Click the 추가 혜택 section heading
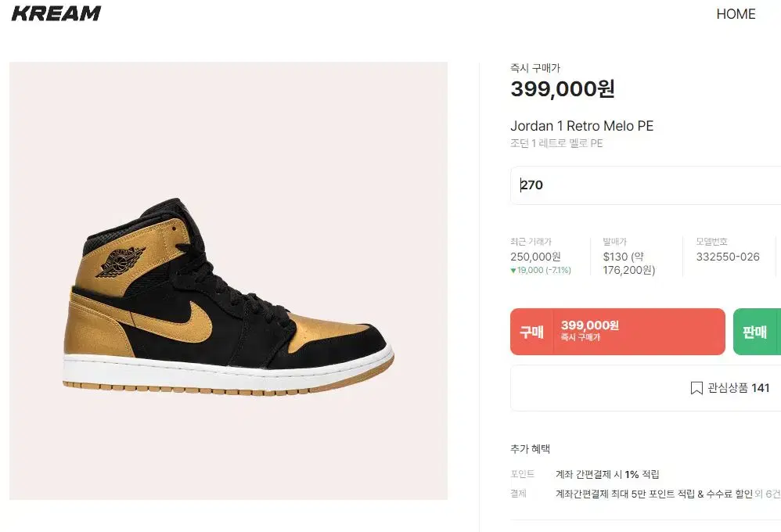This screenshot has height=532, width=781. tap(530, 449)
